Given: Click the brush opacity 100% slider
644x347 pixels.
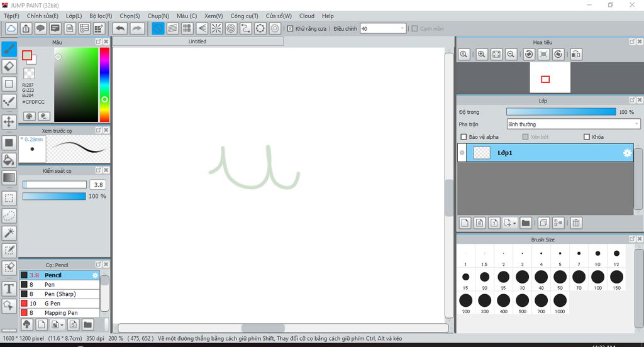Looking at the screenshot, I should pyautogui.click(x=54, y=196).
